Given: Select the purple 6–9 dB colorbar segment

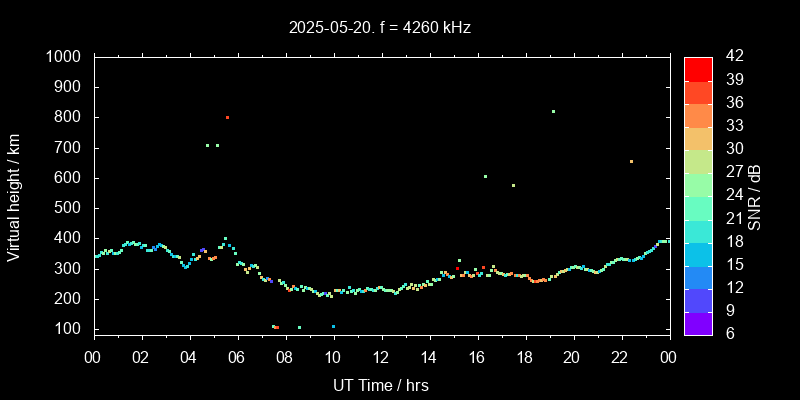Looking at the screenshot, I should pos(698,323).
